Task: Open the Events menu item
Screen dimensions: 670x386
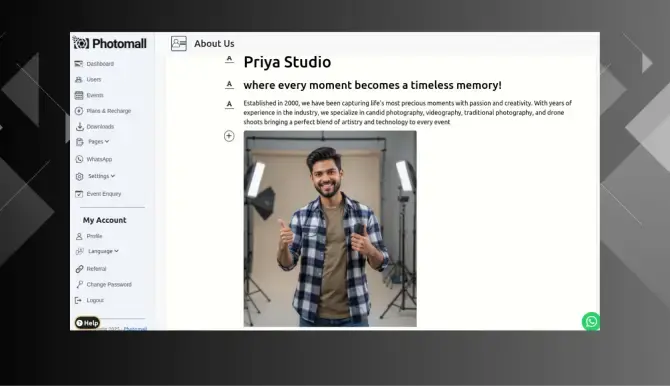Action: (95, 95)
